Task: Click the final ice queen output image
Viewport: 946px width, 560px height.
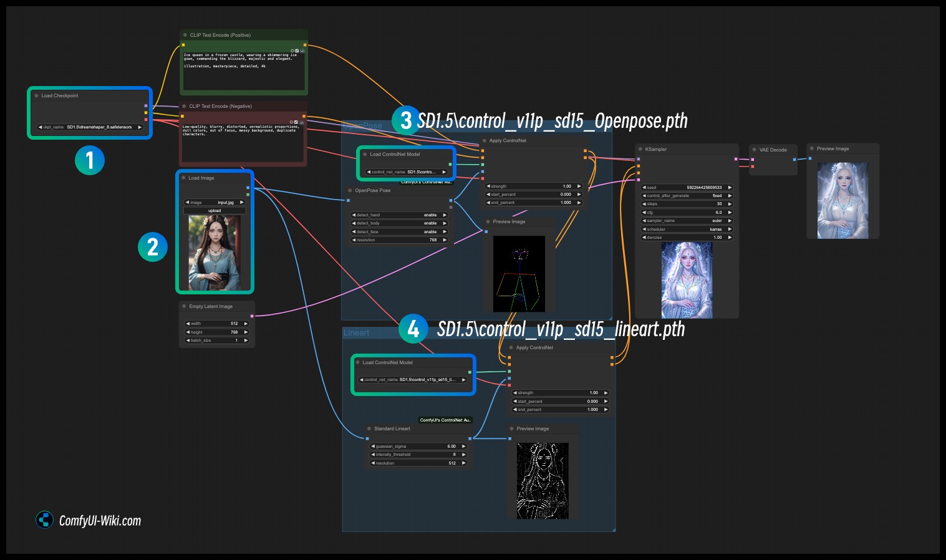Action: (x=842, y=200)
